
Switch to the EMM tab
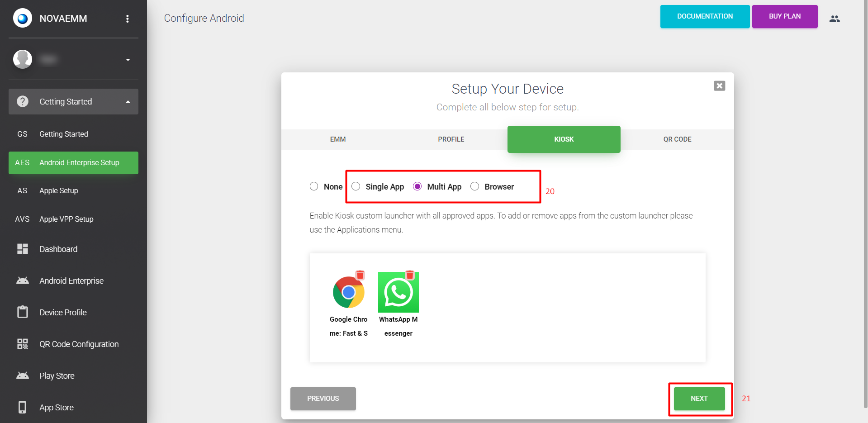[338, 139]
